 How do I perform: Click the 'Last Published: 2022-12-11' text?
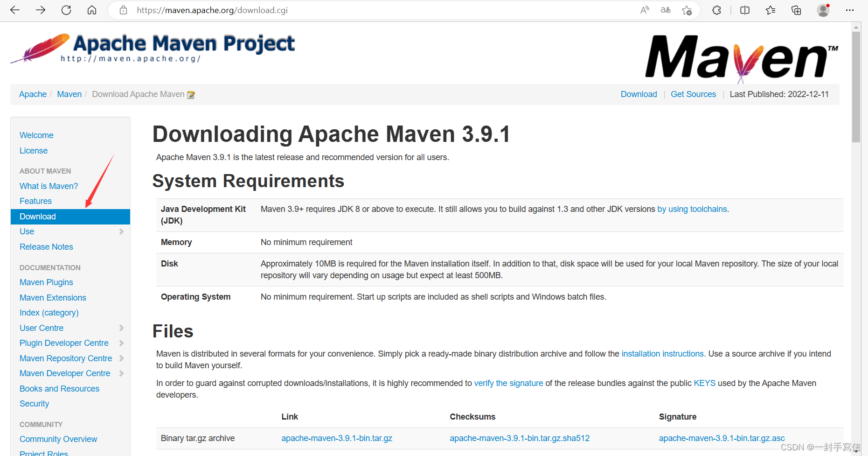pos(779,94)
